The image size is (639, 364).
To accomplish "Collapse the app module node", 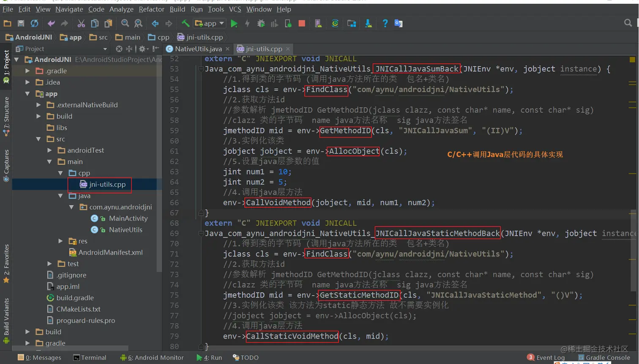I will [x=28, y=94].
